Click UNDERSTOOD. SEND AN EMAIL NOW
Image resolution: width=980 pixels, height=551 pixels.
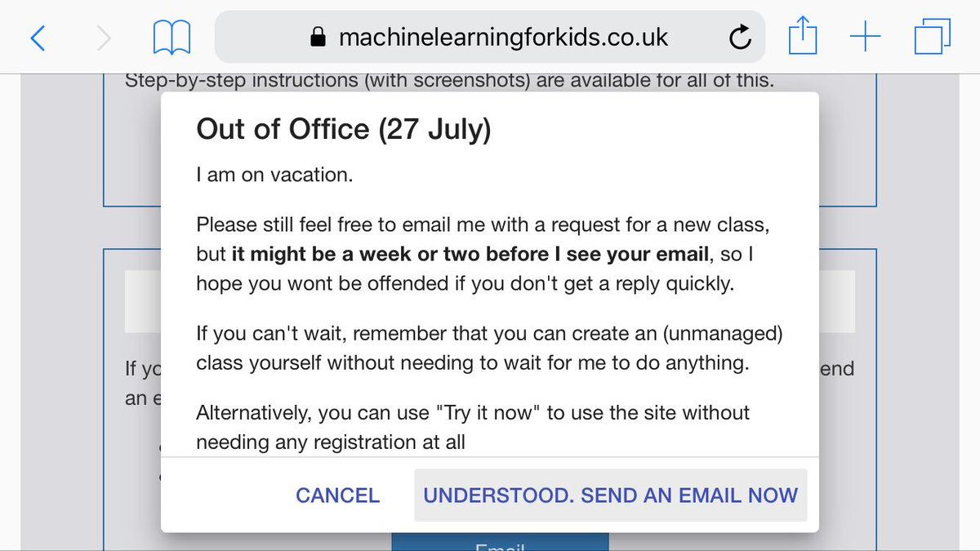[610, 495]
